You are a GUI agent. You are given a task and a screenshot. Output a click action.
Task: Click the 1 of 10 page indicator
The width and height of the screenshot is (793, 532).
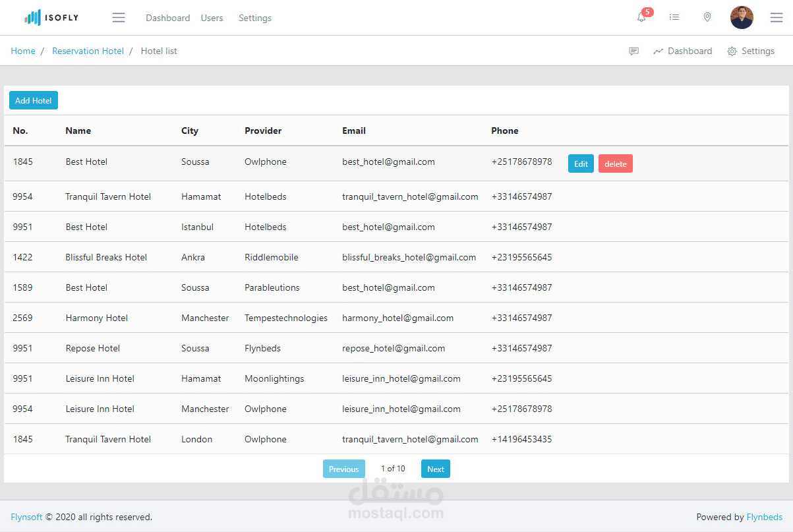pos(393,469)
